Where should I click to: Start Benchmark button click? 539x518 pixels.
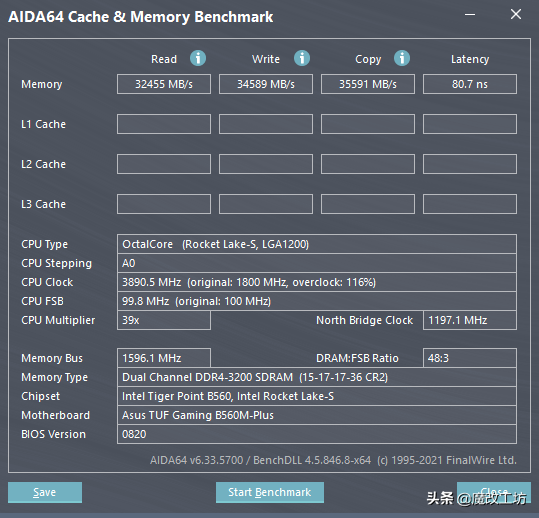coord(270,492)
